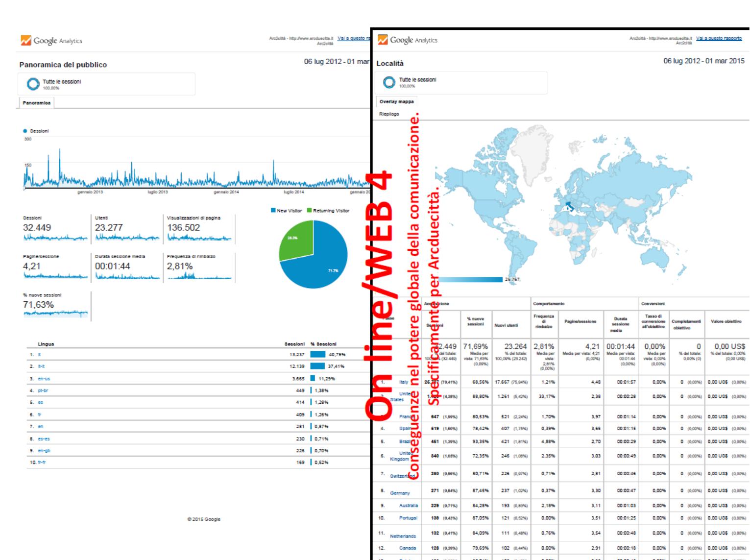This screenshot has height=560, width=750.
Task: Click the Frequenza di rimbalzo 2,81% tile
Action: pos(199,268)
